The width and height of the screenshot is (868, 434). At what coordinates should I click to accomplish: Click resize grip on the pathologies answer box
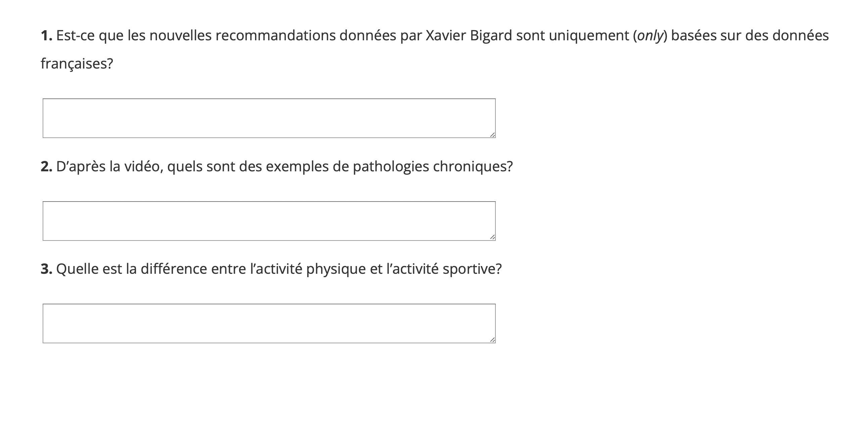click(492, 237)
